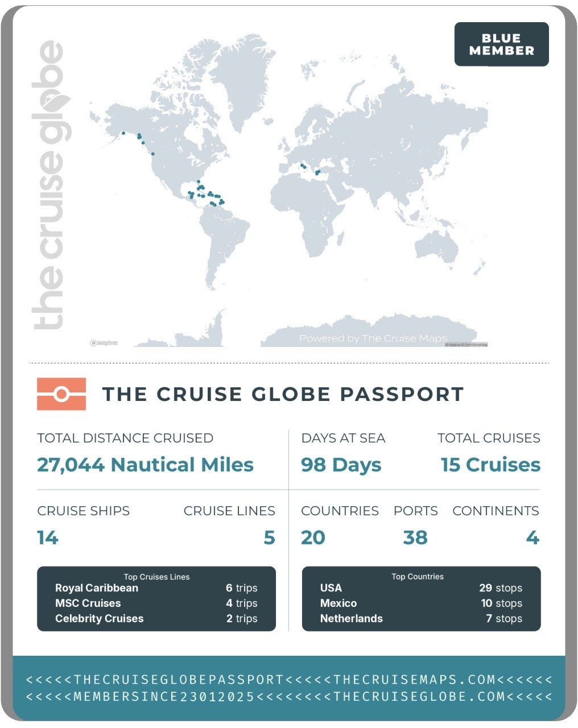Click the Celebrity Cruises row
The height and width of the screenshot is (728, 578).
[156, 619]
